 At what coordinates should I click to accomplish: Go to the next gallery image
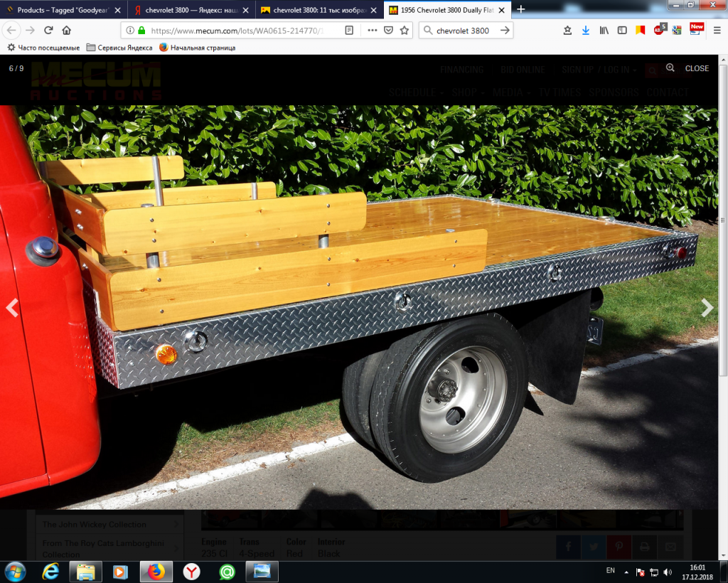click(x=707, y=307)
